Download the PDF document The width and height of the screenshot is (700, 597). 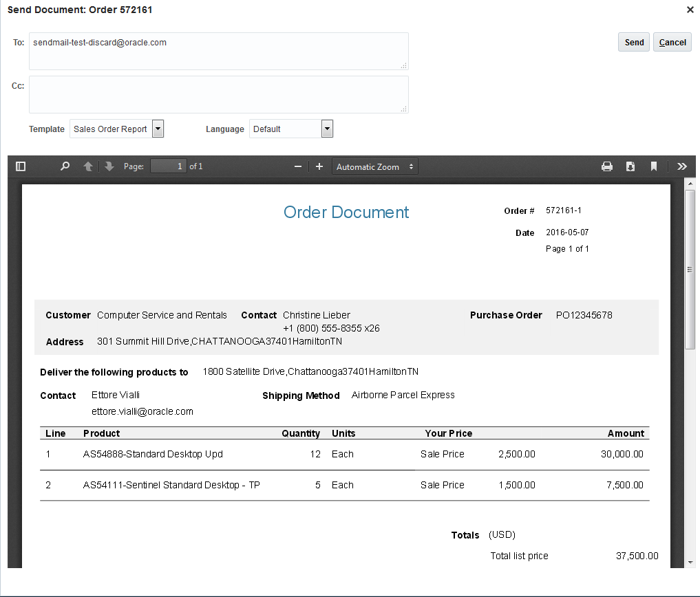(x=630, y=166)
